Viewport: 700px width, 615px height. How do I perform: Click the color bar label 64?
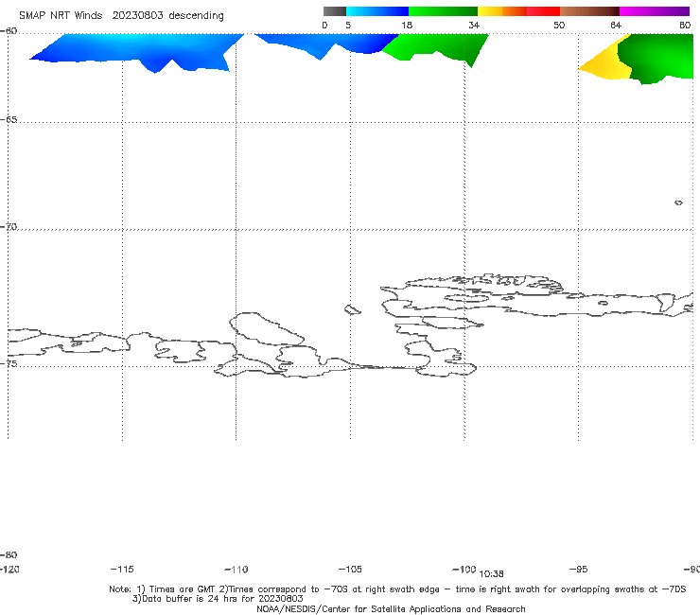[616, 26]
